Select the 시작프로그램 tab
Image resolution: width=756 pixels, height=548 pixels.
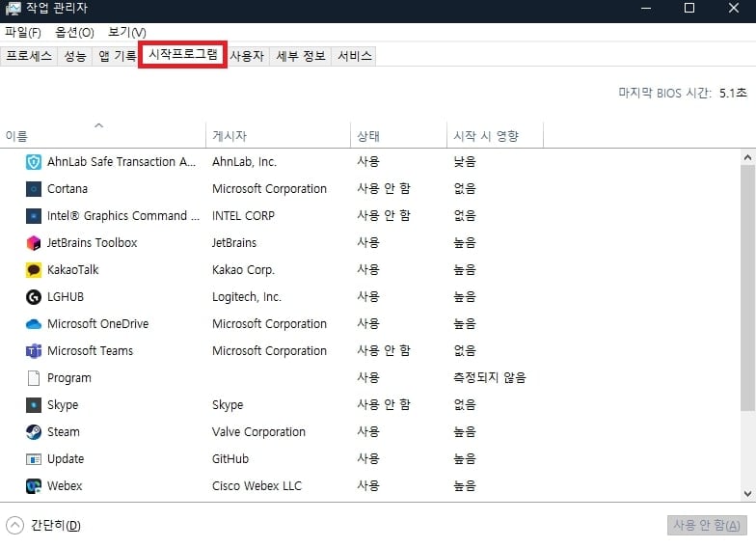click(x=183, y=54)
